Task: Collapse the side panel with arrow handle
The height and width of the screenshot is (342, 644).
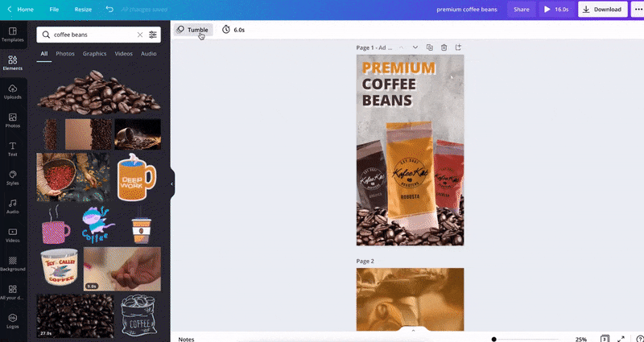Action: (x=172, y=183)
